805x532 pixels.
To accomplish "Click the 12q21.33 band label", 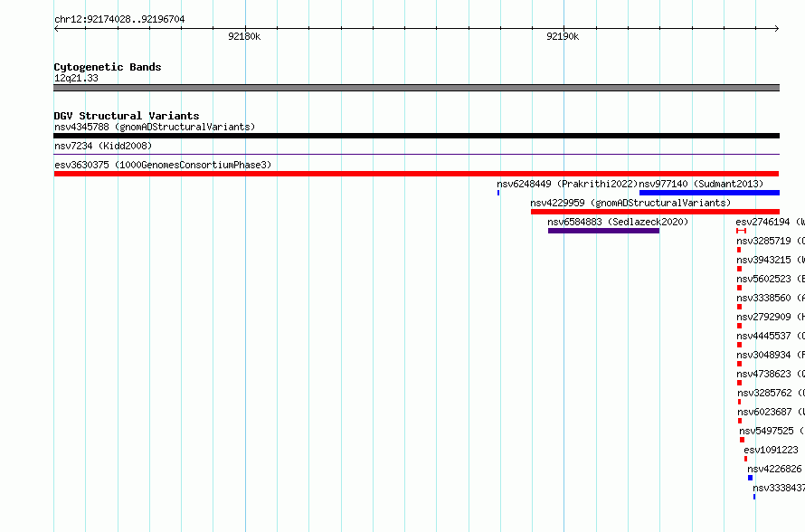I will coord(76,78).
